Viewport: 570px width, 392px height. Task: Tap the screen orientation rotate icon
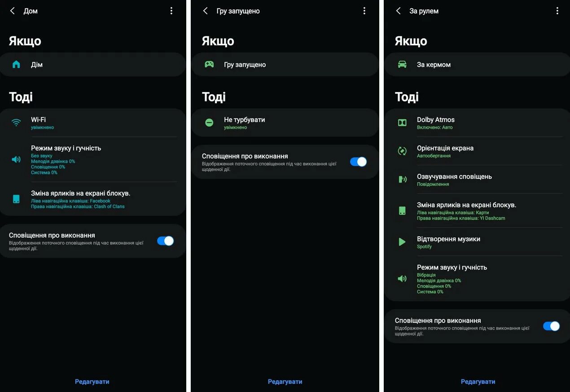coord(402,151)
